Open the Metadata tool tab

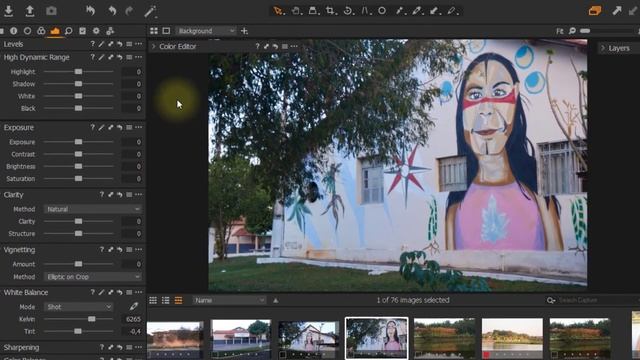point(82,31)
